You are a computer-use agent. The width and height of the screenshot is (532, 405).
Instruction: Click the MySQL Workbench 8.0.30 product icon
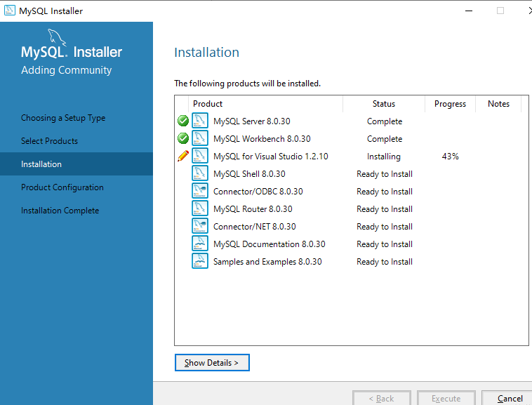[x=200, y=138]
